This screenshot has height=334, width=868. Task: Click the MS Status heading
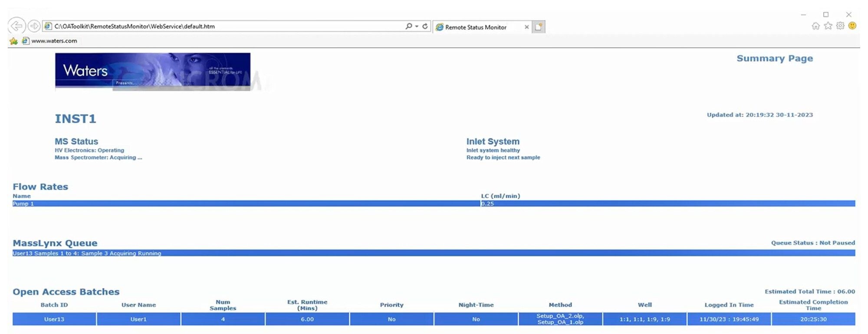(76, 141)
